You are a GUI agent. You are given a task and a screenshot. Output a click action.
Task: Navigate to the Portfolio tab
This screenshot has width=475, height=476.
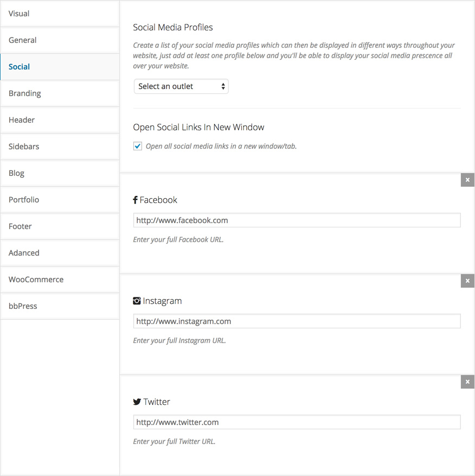click(60, 200)
